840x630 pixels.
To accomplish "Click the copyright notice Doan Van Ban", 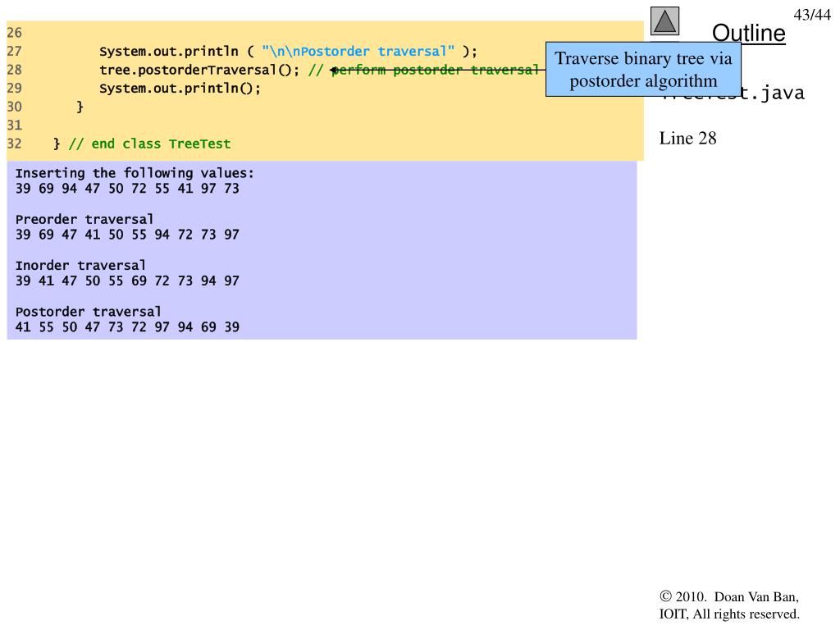I will pos(729,605).
